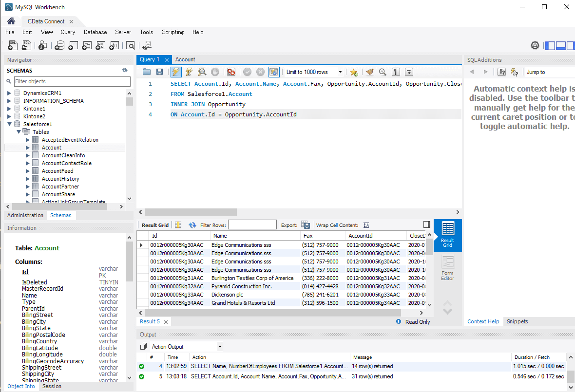Expand the DynamicsCRM1 schema node
The image size is (575, 392).
[9, 93]
